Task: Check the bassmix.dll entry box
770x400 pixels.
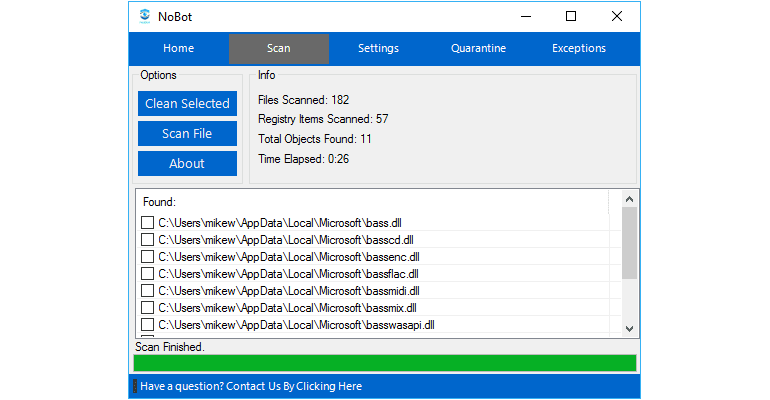Action: coord(147,308)
